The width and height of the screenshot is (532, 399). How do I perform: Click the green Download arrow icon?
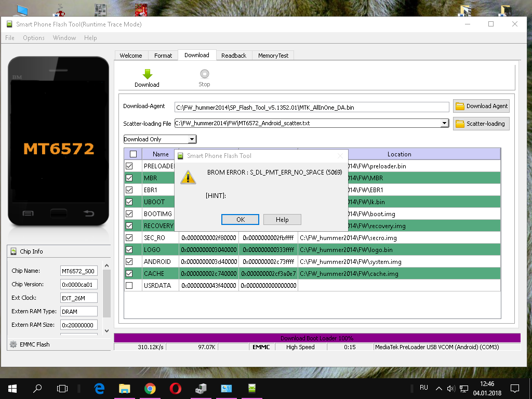pyautogui.click(x=147, y=74)
